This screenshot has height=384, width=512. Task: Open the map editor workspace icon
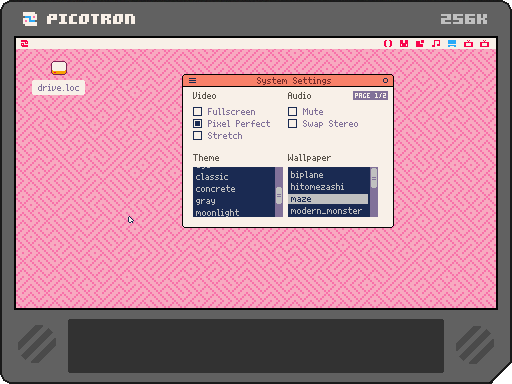pos(420,43)
